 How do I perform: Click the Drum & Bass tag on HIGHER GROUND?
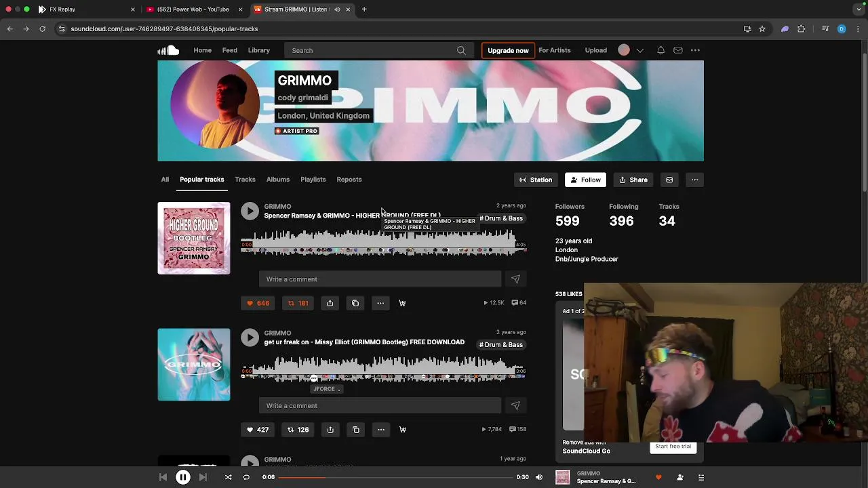(501, 218)
